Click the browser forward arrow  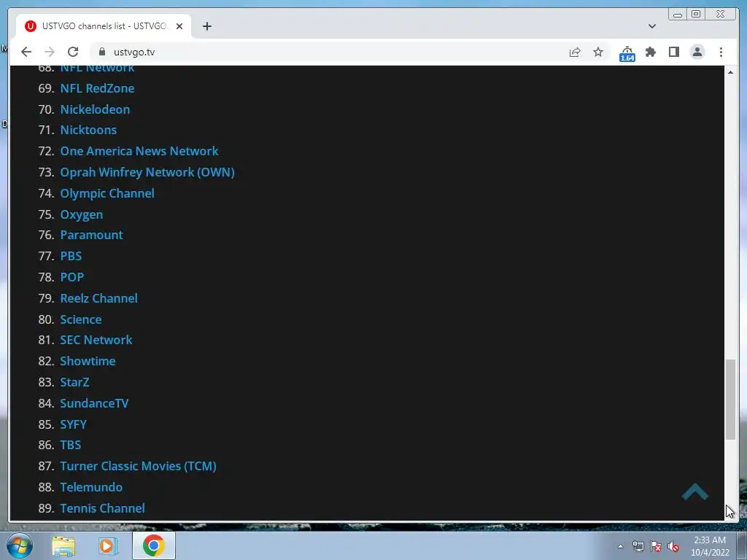[49, 52]
